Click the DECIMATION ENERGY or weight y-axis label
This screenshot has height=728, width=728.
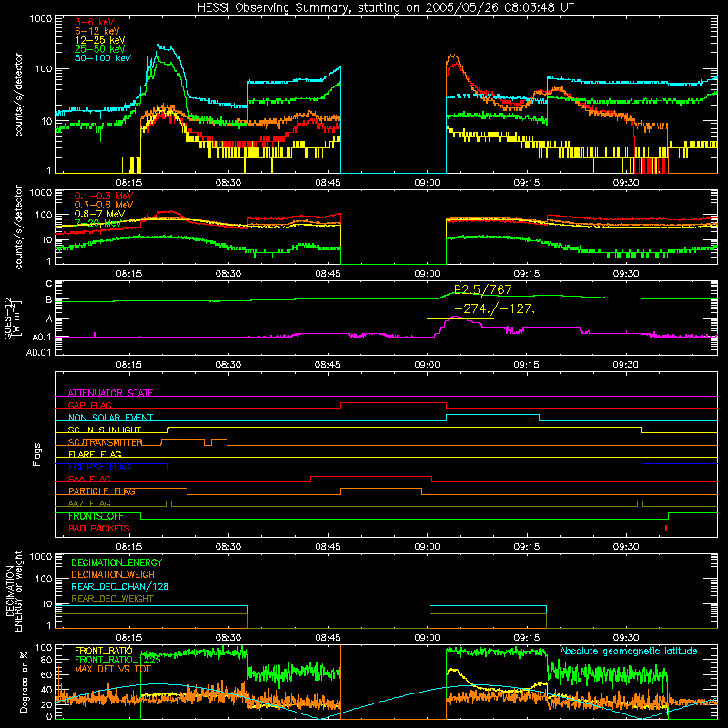14,591
